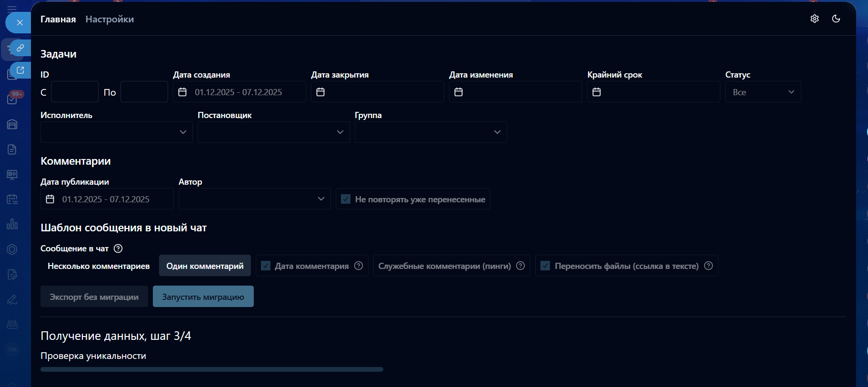Select the Несколько комментариев option
Image resolution: width=868 pixels, height=387 pixels.
pyautogui.click(x=99, y=266)
